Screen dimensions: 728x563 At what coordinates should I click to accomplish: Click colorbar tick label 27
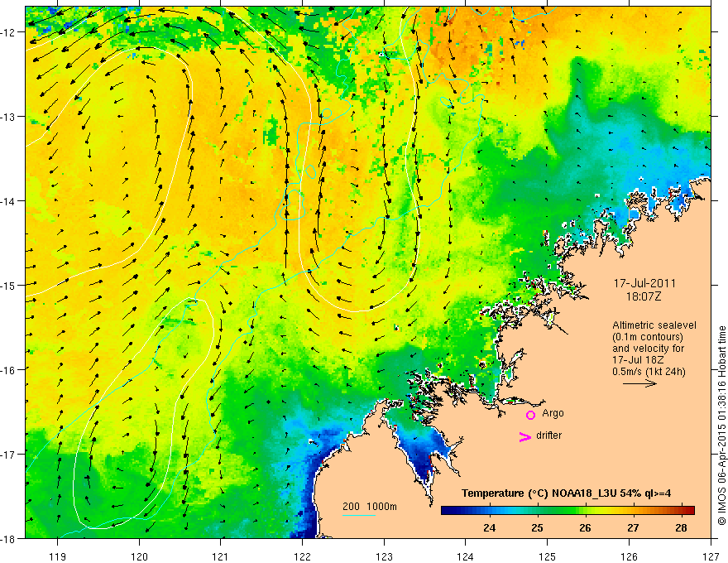(634, 527)
